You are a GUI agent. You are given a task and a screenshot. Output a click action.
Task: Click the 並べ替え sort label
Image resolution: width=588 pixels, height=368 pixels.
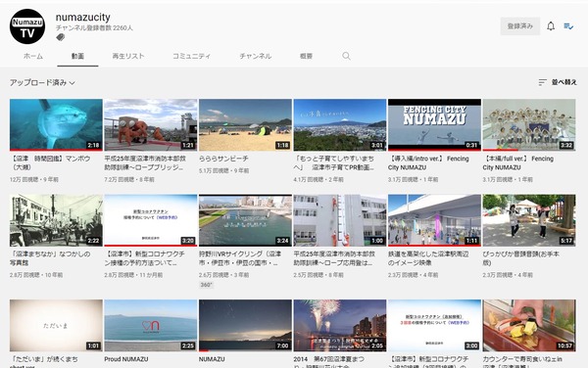click(564, 82)
